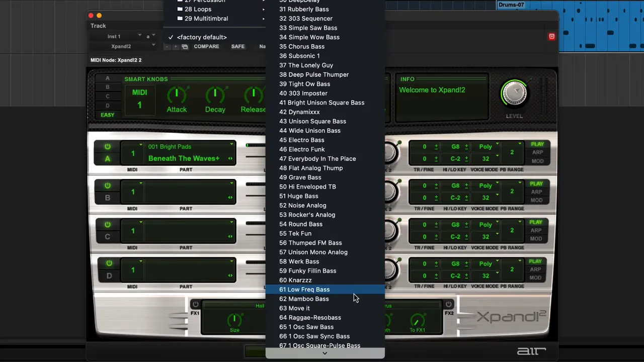The width and height of the screenshot is (644, 362).
Task: Click the Attack smart knob
Action: click(x=177, y=95)
